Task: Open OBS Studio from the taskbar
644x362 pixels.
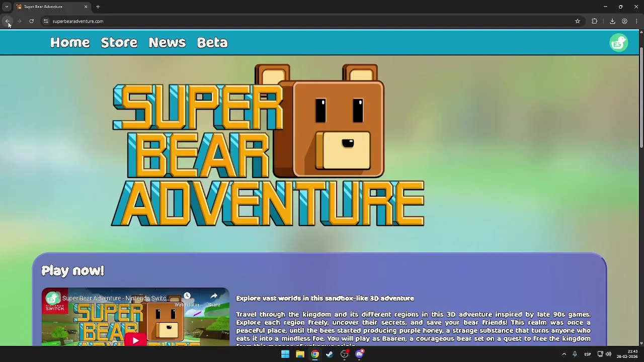Action: 344,354
